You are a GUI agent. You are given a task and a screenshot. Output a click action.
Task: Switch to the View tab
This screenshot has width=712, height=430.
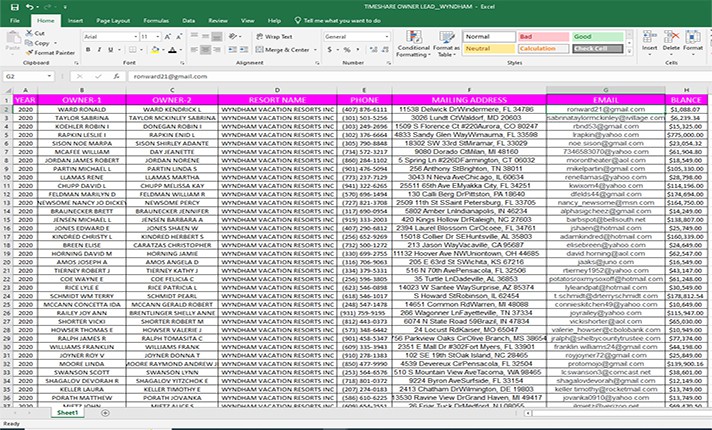(x=247, y=20)
